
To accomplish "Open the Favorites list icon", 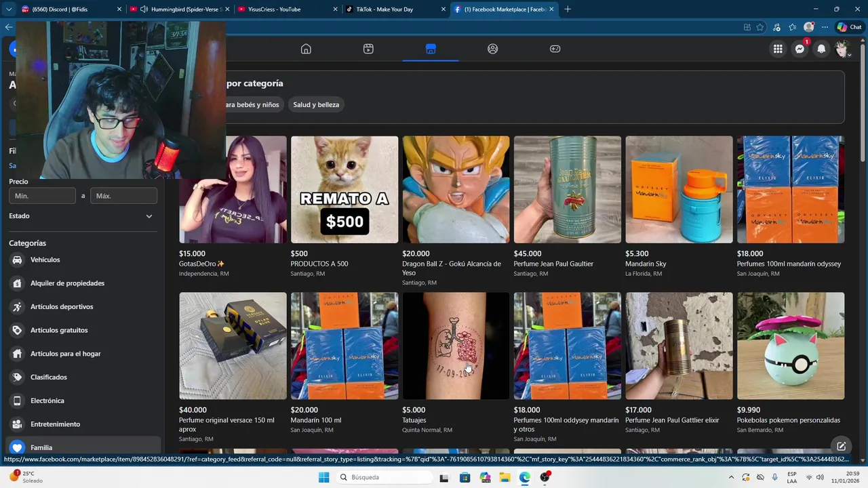I will pyautogui.click(x=792, y=27).
